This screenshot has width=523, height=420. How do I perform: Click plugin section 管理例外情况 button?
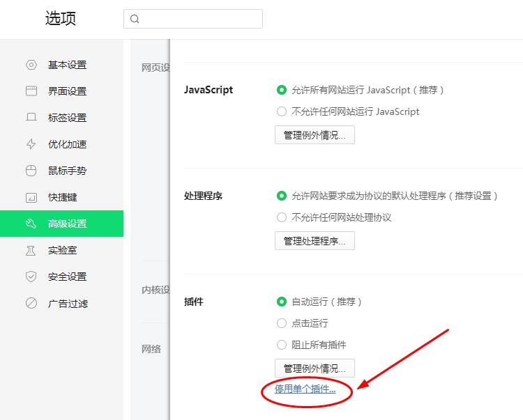tap(314, 368)
